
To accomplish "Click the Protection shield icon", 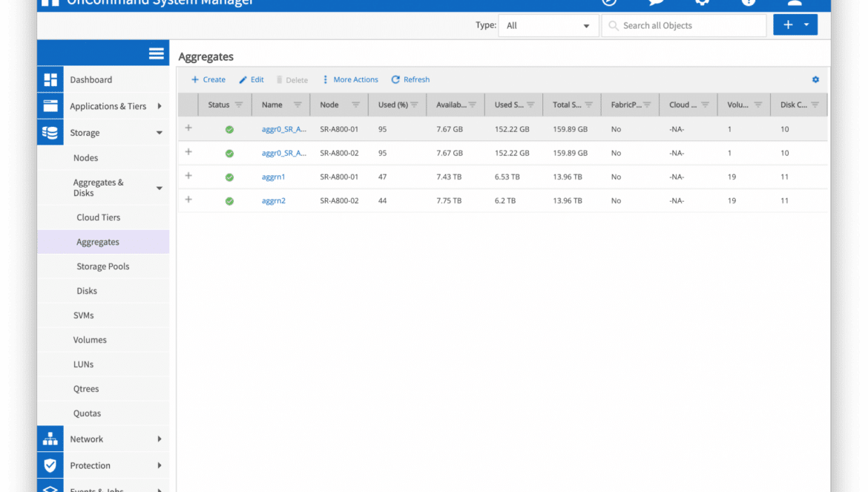I will click(x=50, y=465).
